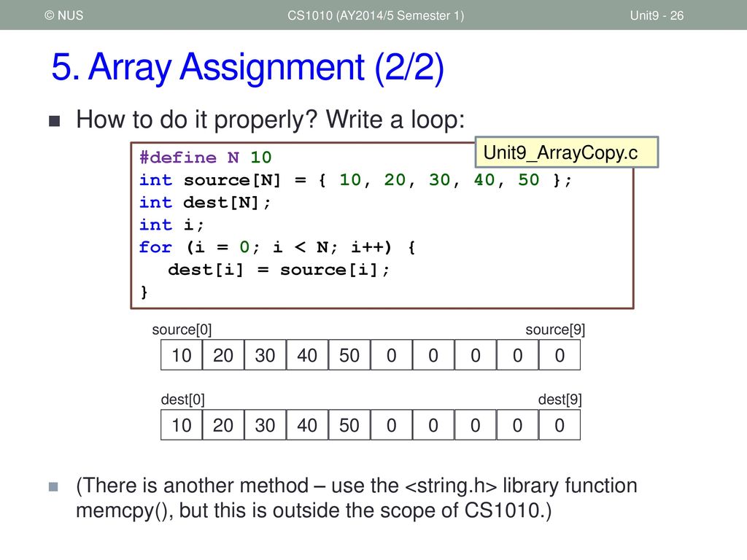Click the last dest array cell under dest[9]
Image resolution: width=747 pixels, height=560 pixels.
pyautogui.click(x=560, y=425)
